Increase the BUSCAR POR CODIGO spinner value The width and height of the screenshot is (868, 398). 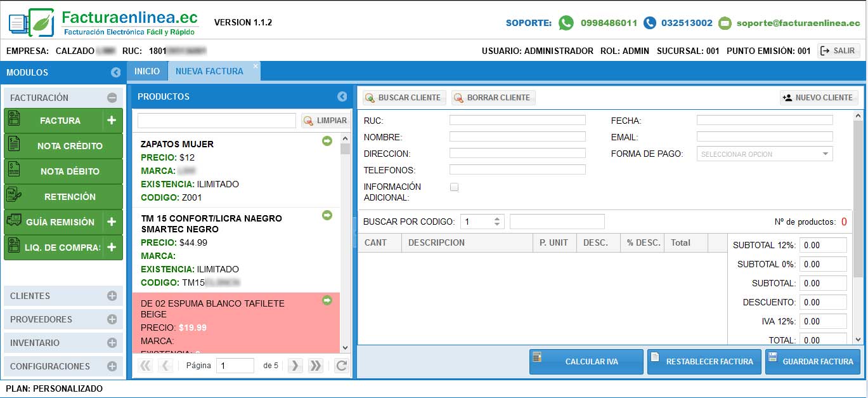pos(498,218)
